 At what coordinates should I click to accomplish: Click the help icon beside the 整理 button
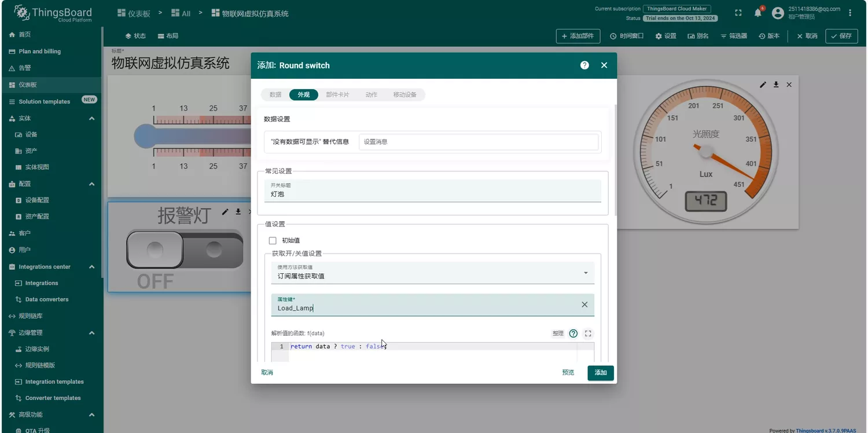point(573,333)
